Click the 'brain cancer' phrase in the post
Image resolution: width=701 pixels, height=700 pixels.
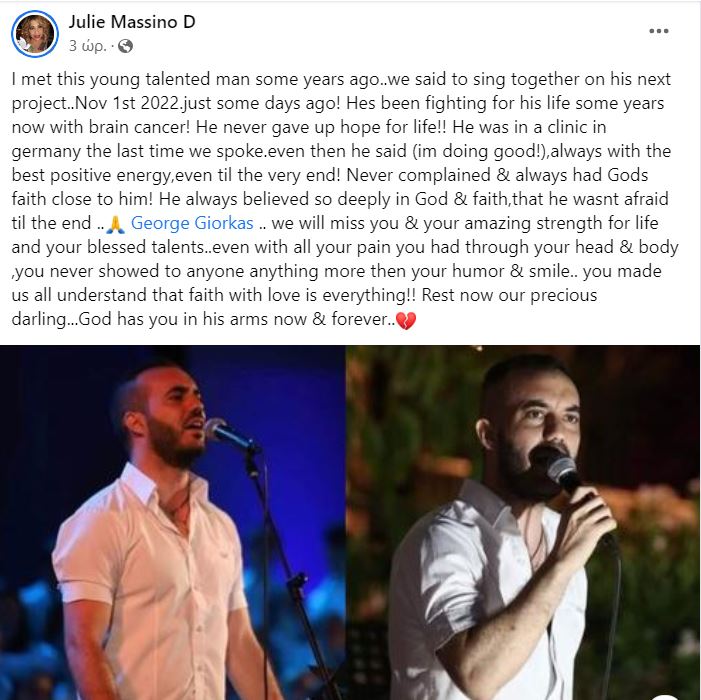139,127
